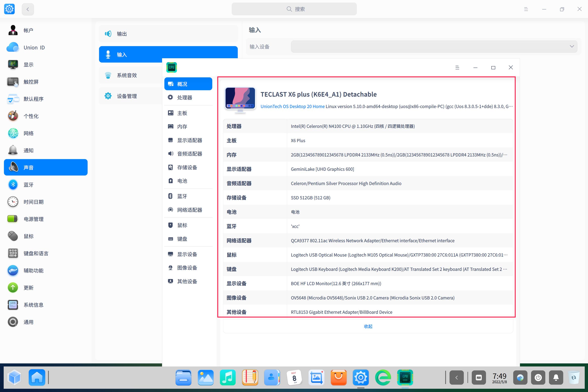Image resolution: width=588 pixels, height=392 pixels.
Task: Collapse device details via 收起
Action: tap(368, 326)
